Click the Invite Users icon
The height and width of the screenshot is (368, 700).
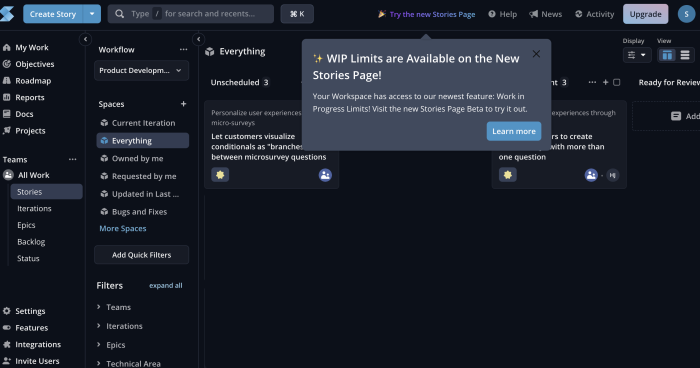(x=7, y=361)
